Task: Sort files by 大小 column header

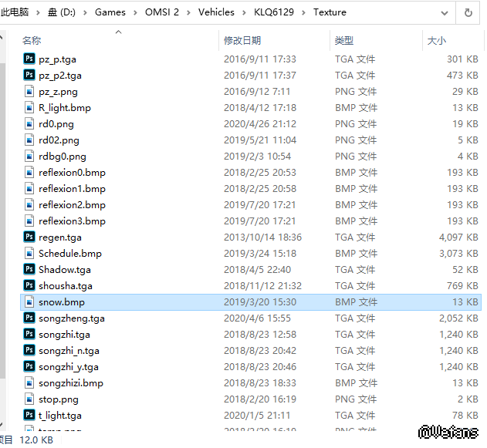Action: tap(436, 40)
